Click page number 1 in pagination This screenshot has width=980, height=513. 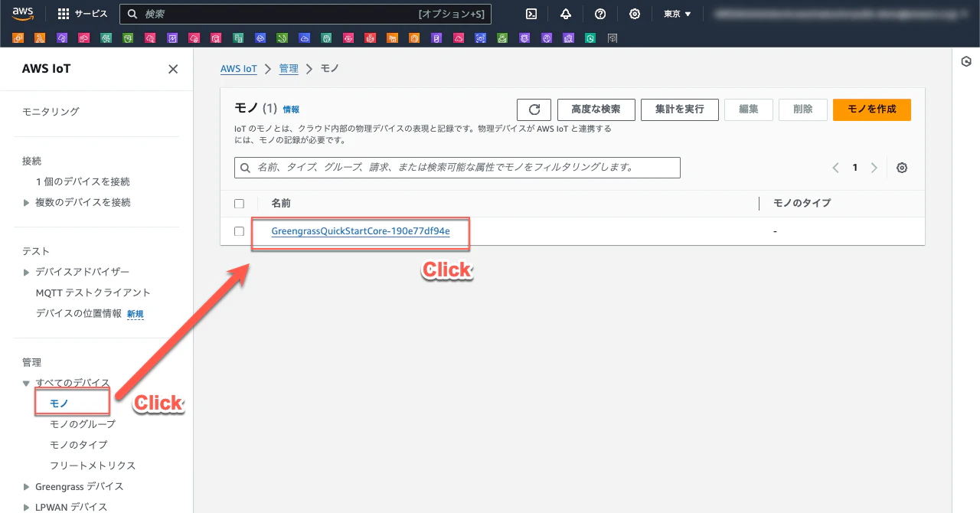point(855,168)
